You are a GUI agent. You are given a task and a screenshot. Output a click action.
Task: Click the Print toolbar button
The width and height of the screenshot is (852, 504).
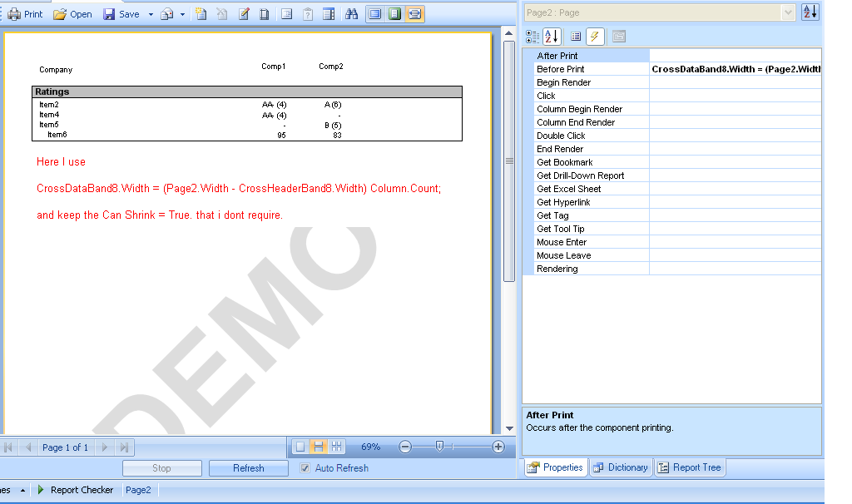pos(25,14)
